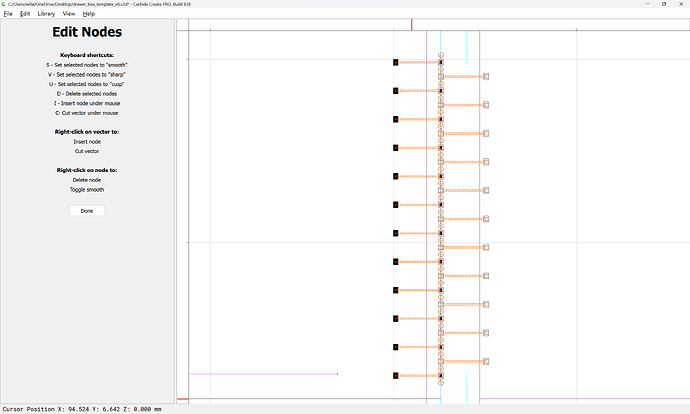Click the magenta horizontal line at canvas bottom-left
690x414 pixels.
pyautogui.click(x=262, y=374)
